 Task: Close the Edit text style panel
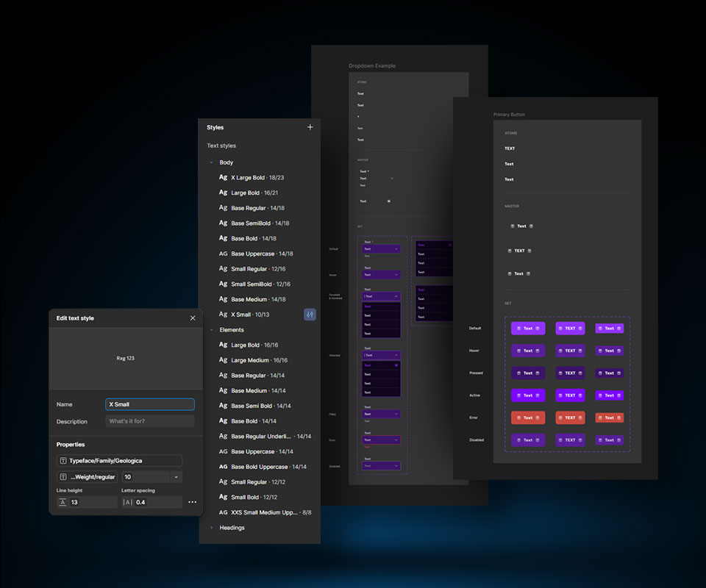[x=193, y=318]
